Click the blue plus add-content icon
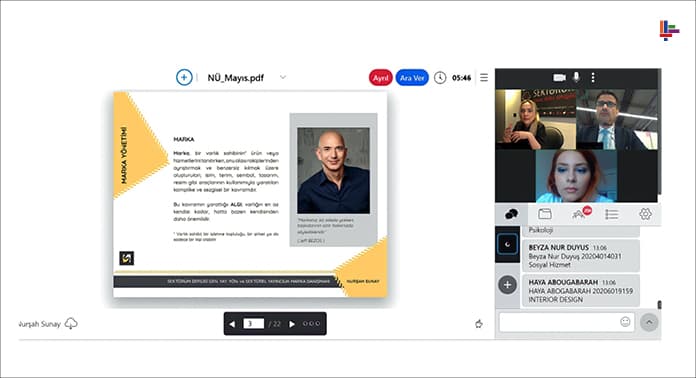This screenshot has width=696, height=378. point(184,78)
